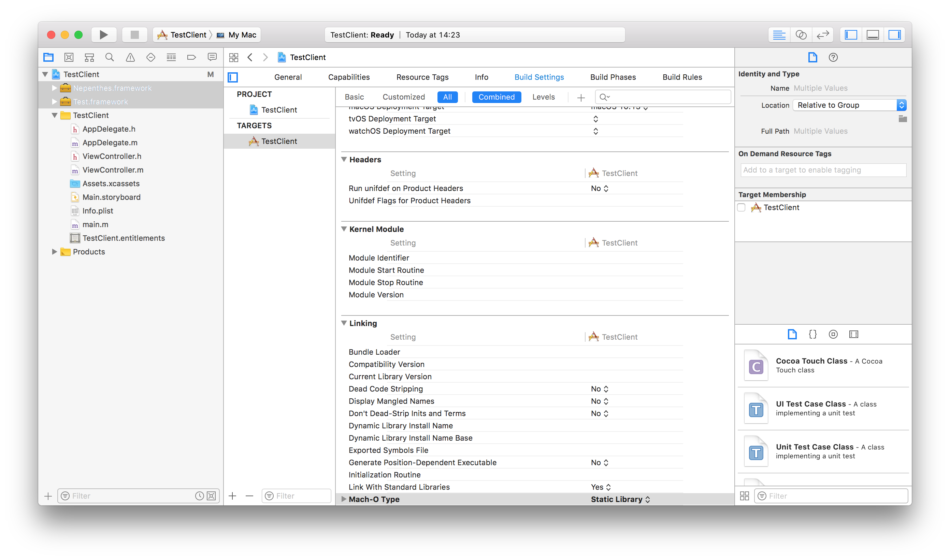
Task: Open the Resource Tags tab
Action: point(422,77)
